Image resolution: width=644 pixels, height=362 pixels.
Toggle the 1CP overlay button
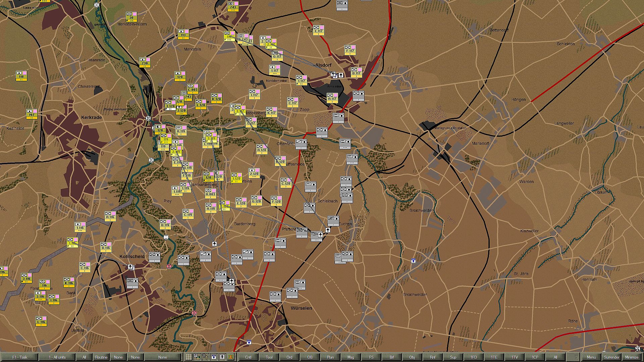coord(535,357)
